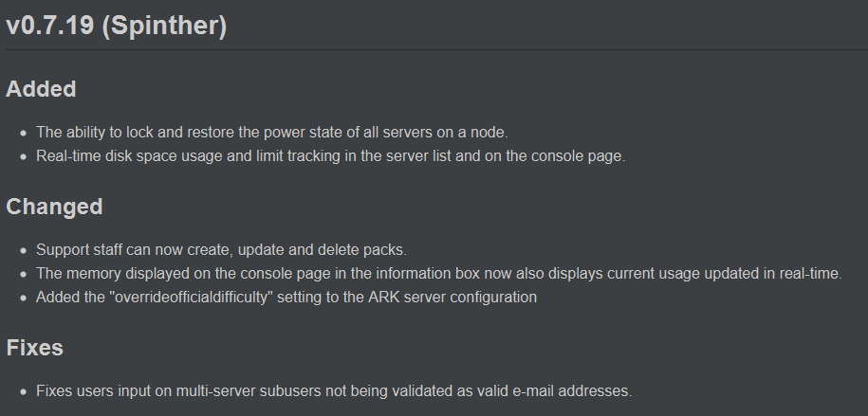This screenshot has height=416, width=868.
Task: Click the bullet before "Fixes users input"
Action: click(23, 391)
